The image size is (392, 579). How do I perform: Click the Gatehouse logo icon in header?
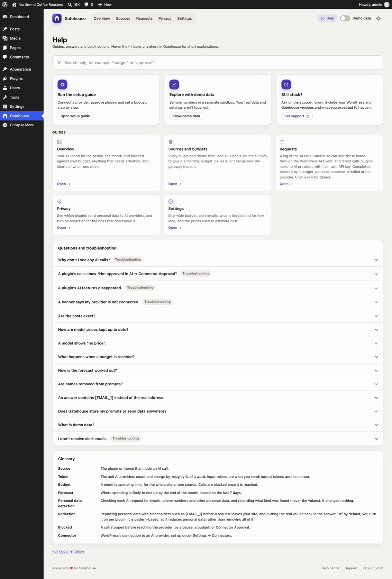[57, 18]
